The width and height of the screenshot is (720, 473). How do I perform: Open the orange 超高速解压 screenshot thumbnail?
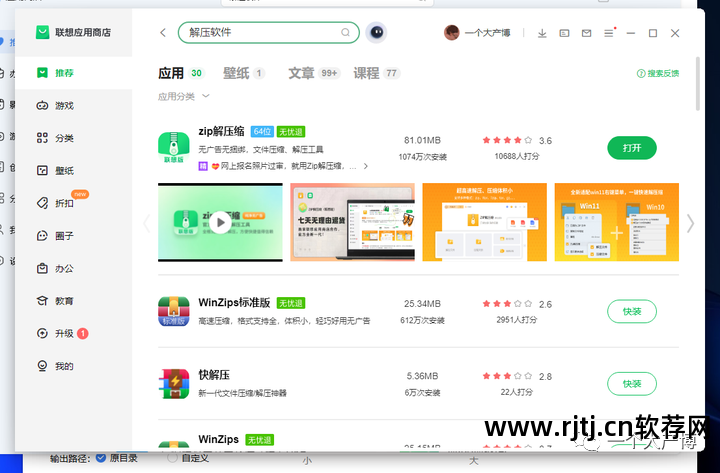tap(484, 222)
